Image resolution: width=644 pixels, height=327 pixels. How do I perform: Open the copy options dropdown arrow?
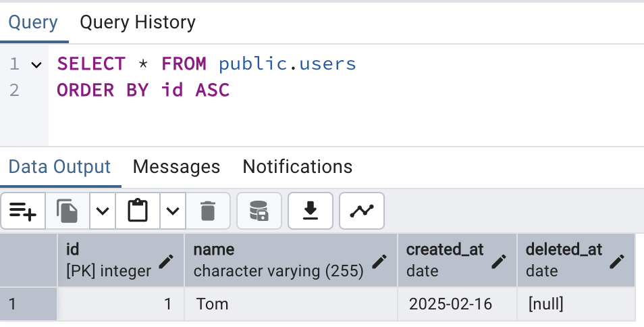point(102,211)
